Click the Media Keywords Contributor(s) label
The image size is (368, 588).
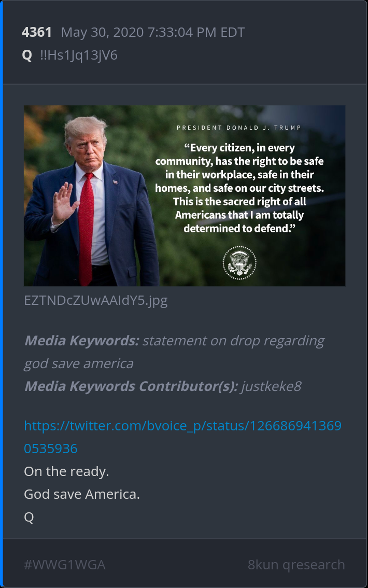pos(131,386)
